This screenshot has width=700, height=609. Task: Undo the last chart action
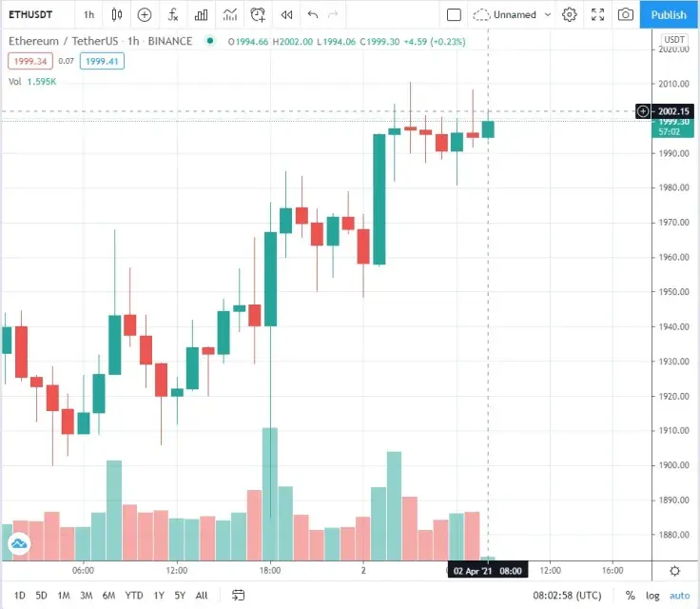click(313, 14)
